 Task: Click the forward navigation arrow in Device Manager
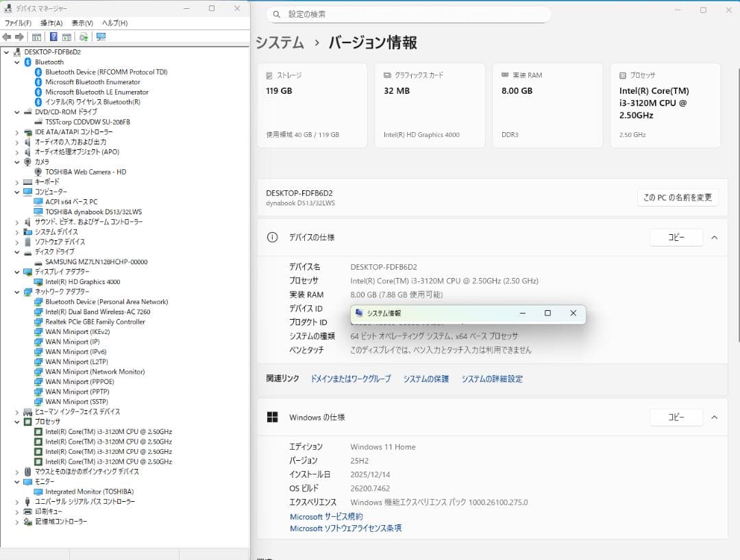click(20, 37)
